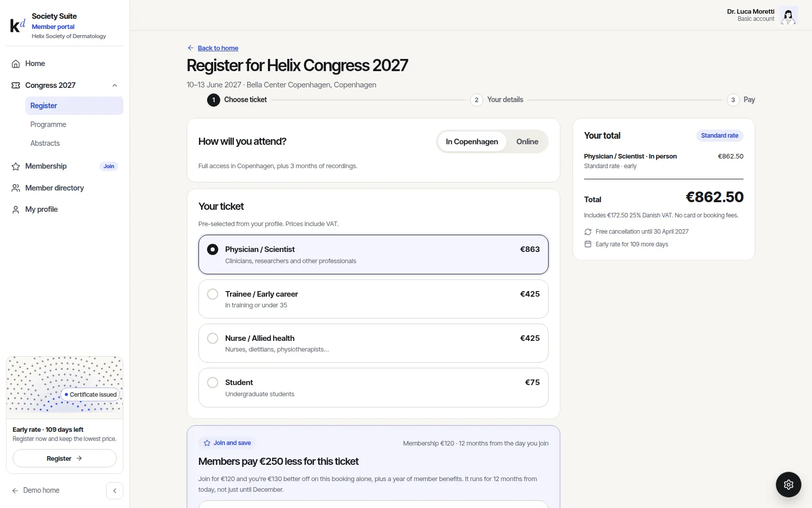This screenshot has height=508, width=812.
Task: Click the Certificate issued thumbnail image
Action: (x=64, y=388)
